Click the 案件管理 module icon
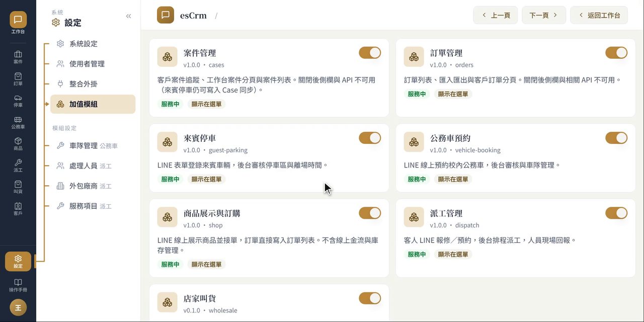The height and width of the screenshot is (322, 644). pos(168,57)
